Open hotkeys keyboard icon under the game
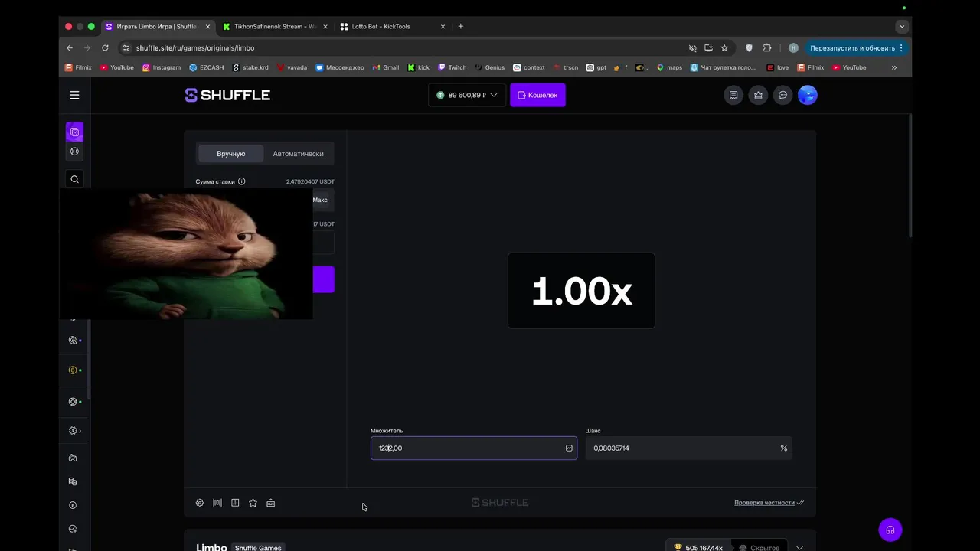The height and width of the screenshot is (551, 980). coord(271,503)
